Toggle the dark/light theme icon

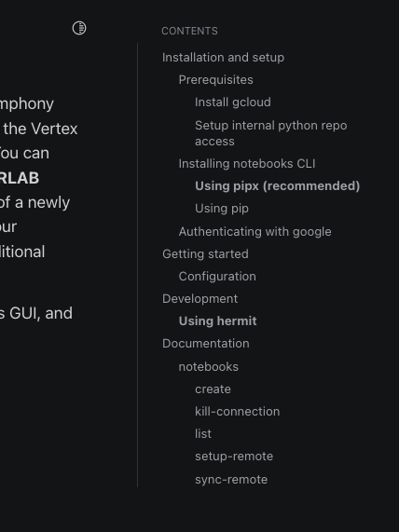(79, 28)
